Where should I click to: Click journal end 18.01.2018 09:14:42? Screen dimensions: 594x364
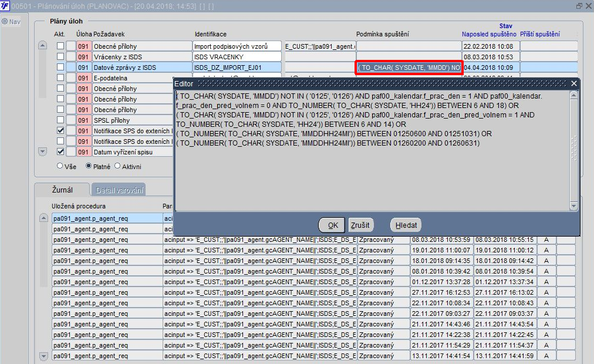[x=505, y=261]
